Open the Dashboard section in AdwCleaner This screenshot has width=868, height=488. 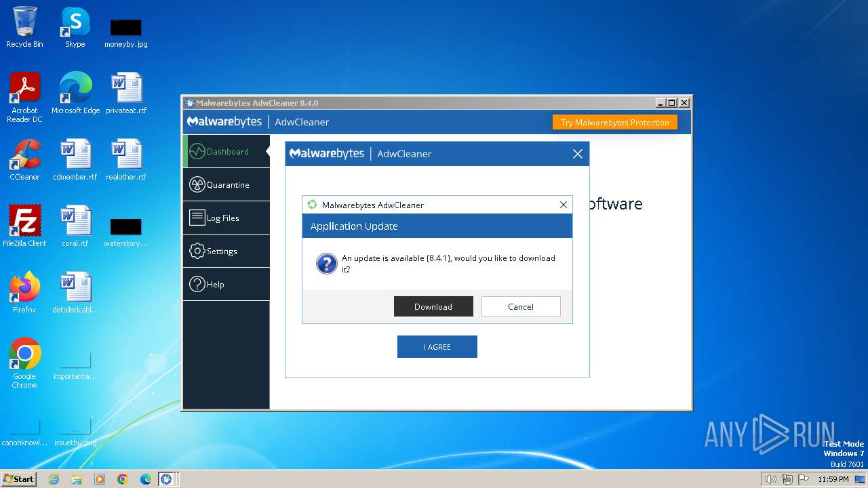(x=226, y=151)
